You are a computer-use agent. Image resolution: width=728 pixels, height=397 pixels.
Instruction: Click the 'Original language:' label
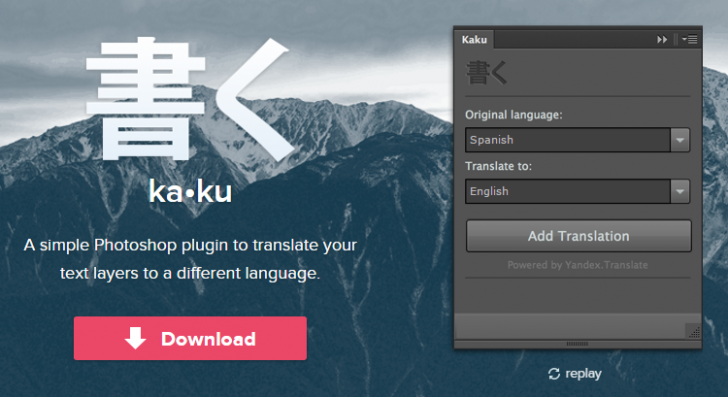pos(514,115)
